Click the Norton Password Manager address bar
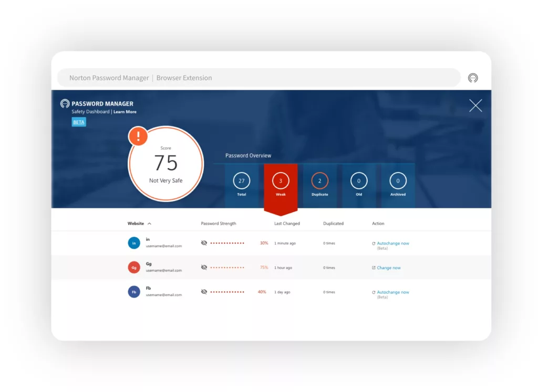The height and width of the screenshot is (392, 538). 259,78
